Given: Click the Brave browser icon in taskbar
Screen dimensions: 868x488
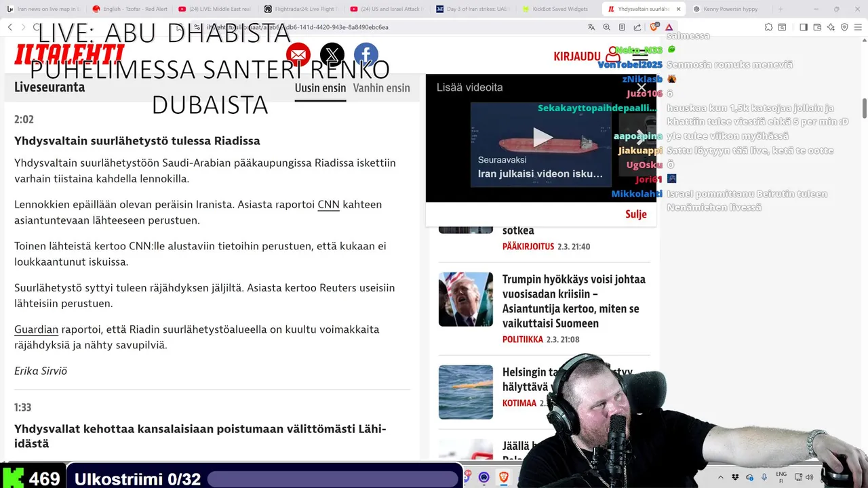Looking at the screenshot, I should (x=504, y=478).
